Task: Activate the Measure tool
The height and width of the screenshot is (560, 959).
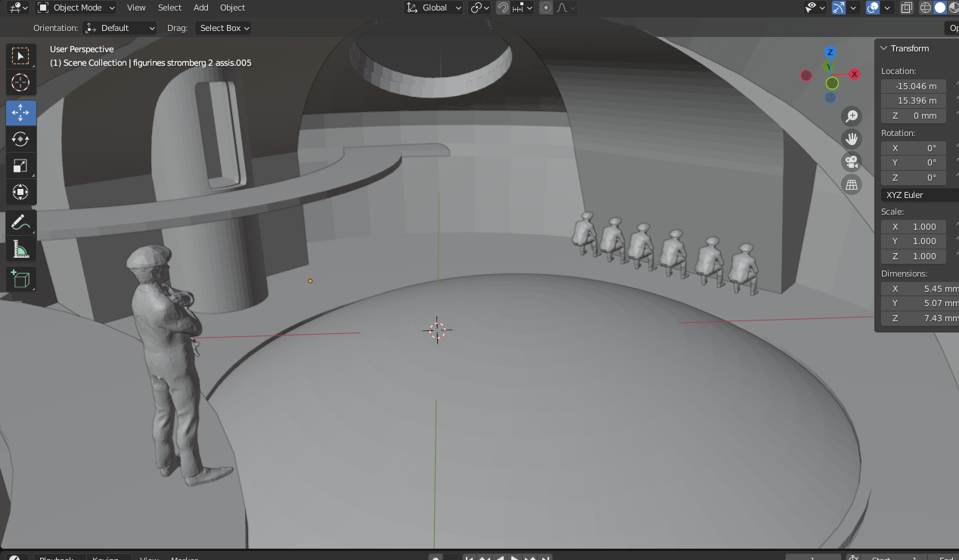Action: pos(20,249)
